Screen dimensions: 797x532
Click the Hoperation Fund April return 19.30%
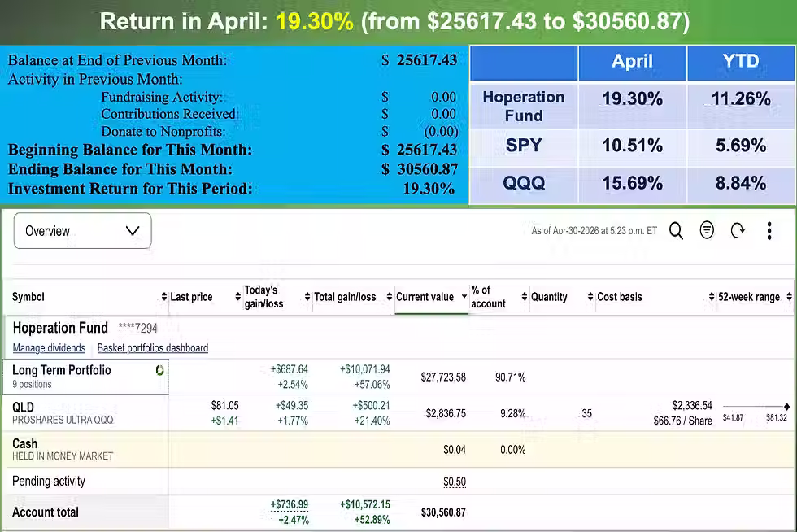pos(633,98)
